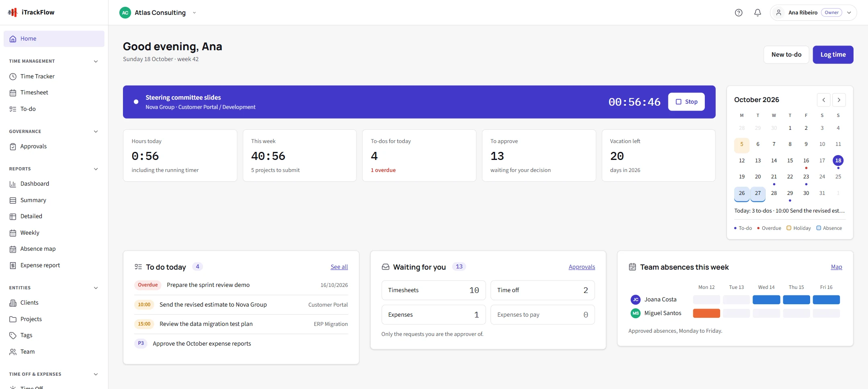Collapse the Entities section
Image resolution: width=868 pixels, height=389 pixels.
(x=96, y=288)
